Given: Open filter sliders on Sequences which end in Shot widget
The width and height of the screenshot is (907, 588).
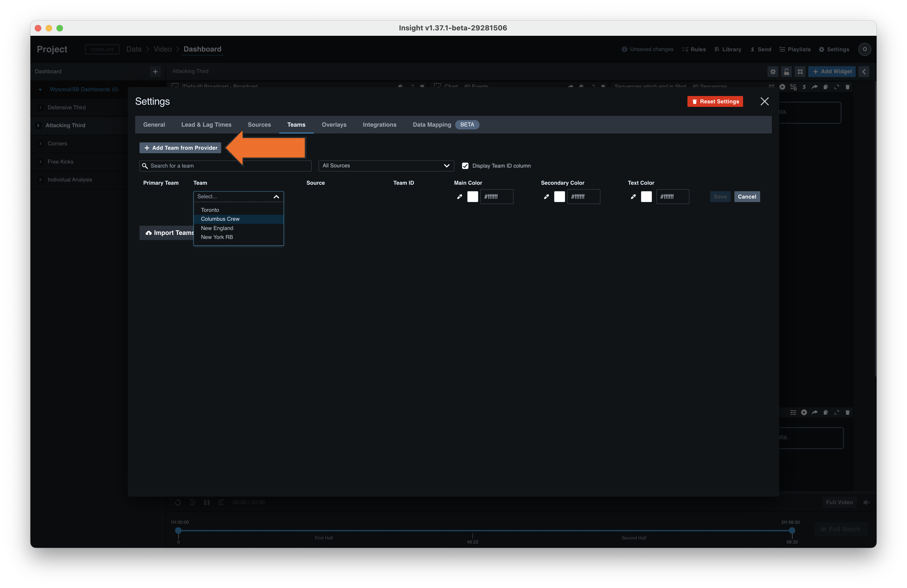Looking at the screenshot, I should [x=771, y=87].
